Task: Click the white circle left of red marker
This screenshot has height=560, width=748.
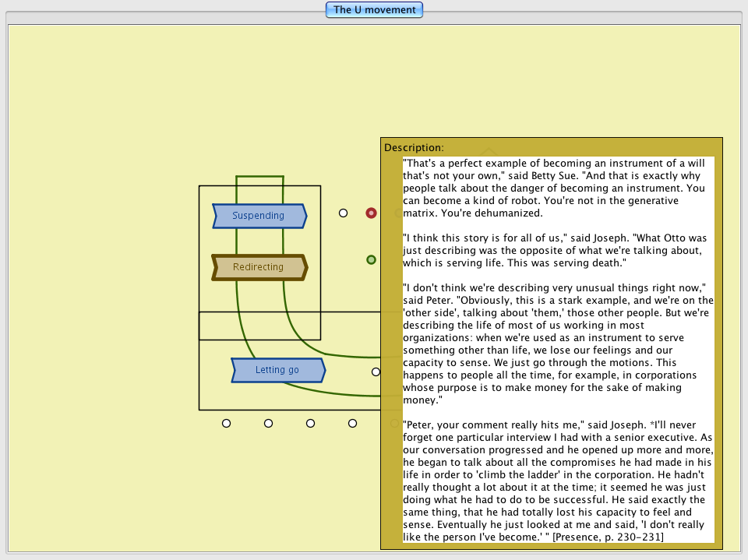Action: coord(343,213)
